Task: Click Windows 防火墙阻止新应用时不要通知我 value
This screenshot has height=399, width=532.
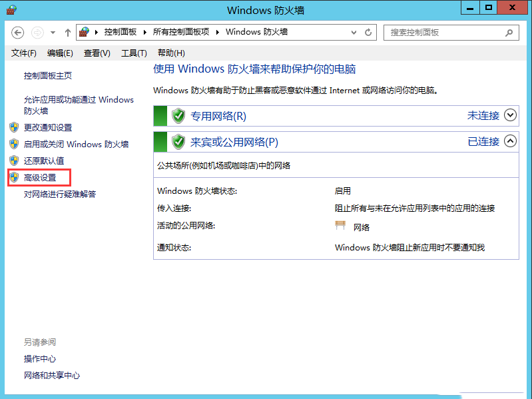Action: pyautogui.click(x=410, y=248)
